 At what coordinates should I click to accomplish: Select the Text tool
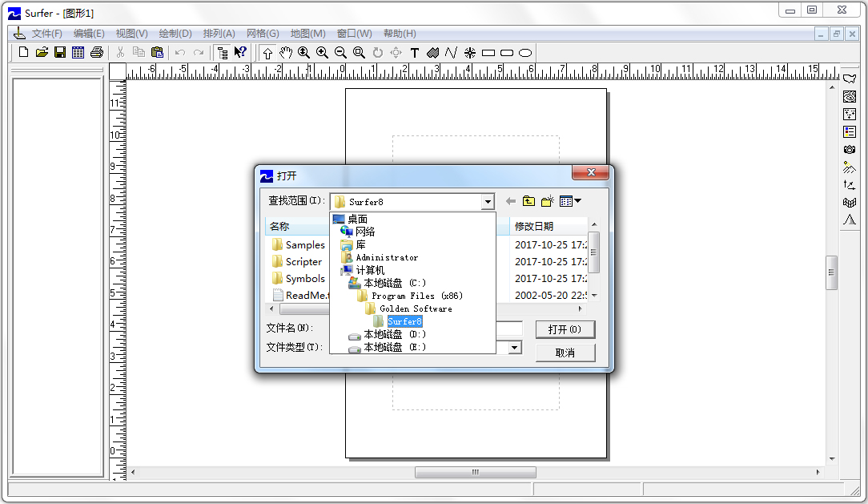415,53
